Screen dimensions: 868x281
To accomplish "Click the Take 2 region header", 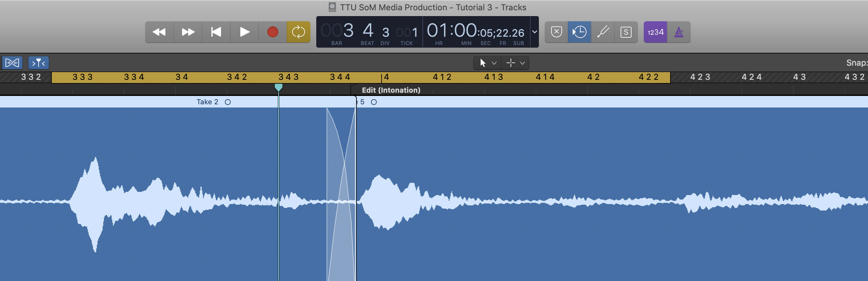I will (207, 102).
